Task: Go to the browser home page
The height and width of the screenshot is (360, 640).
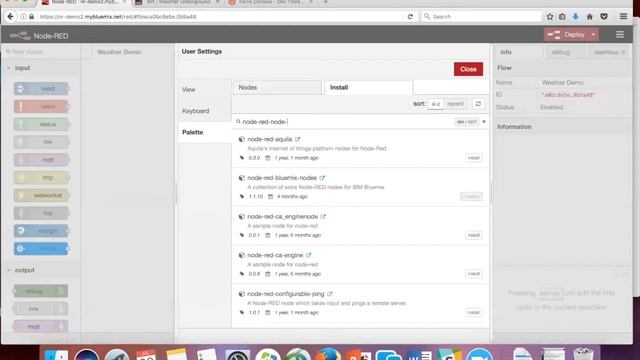Action: click(x=589, y=17)
